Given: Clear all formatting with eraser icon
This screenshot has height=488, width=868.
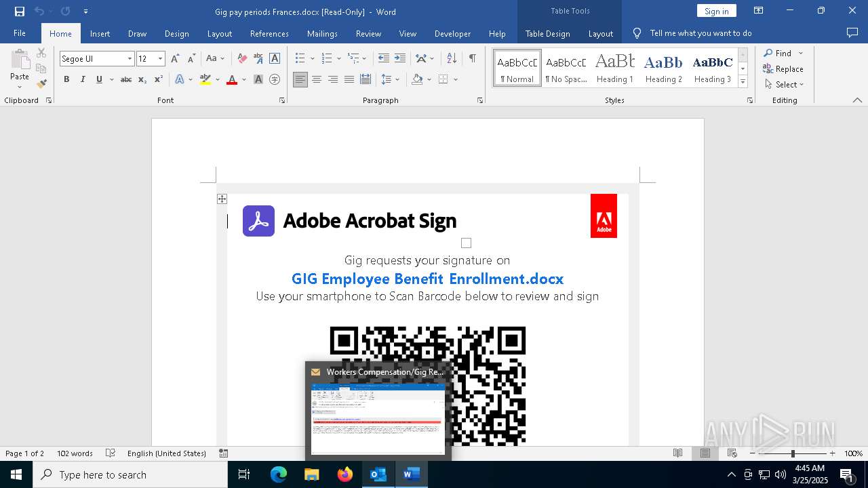Looking at the screenshot, I should click(x=242, y=59).
